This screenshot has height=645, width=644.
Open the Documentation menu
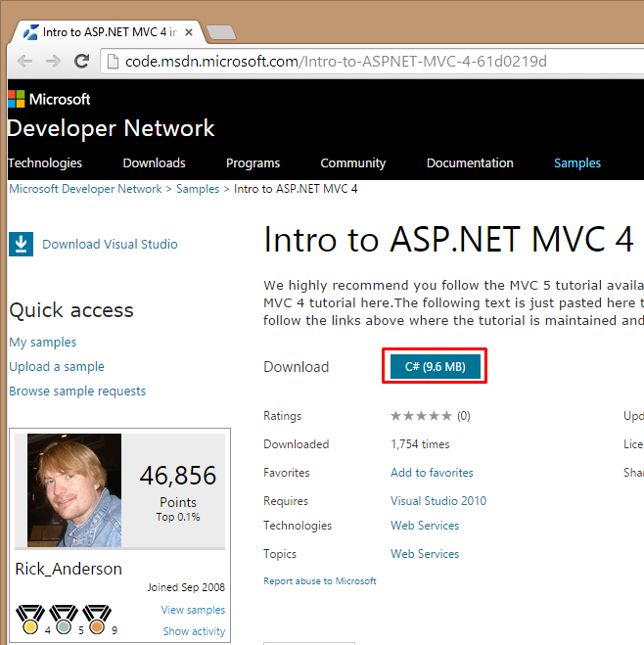[x=470, y=162]
